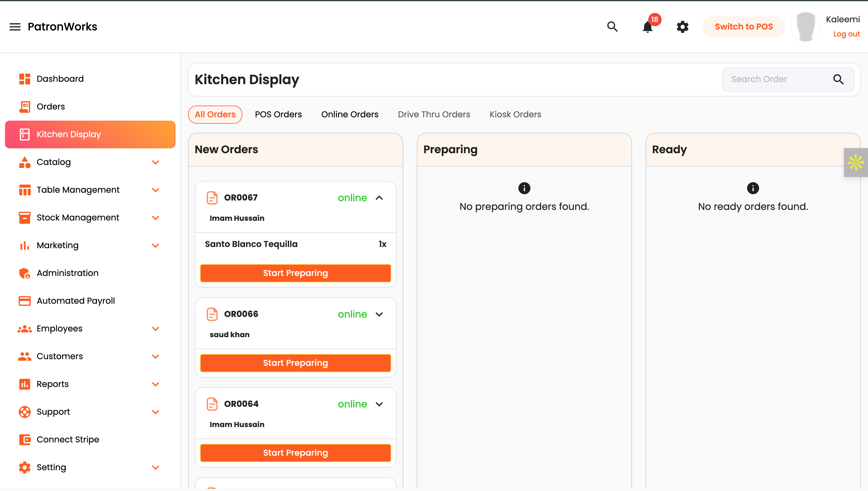This screenshot has height=491, width=868.
Task: Expand the Stock Management submenu chevron
Action: click(155, 218)
